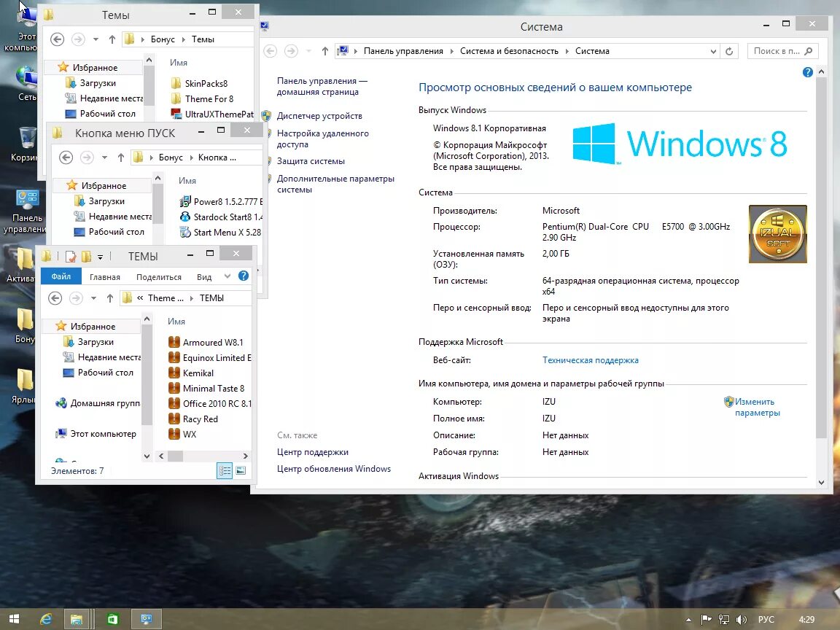The width and height of the screenshot is (840, 630).
Task: Open Дополнительные параметры системы link
Action: pos(335,184)
